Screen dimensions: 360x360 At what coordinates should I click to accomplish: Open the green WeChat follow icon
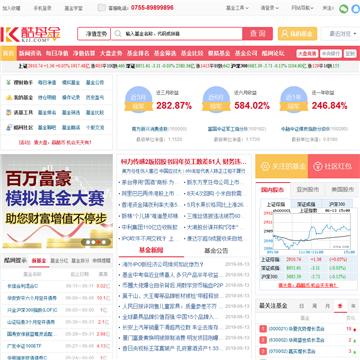tap(343, 8)
